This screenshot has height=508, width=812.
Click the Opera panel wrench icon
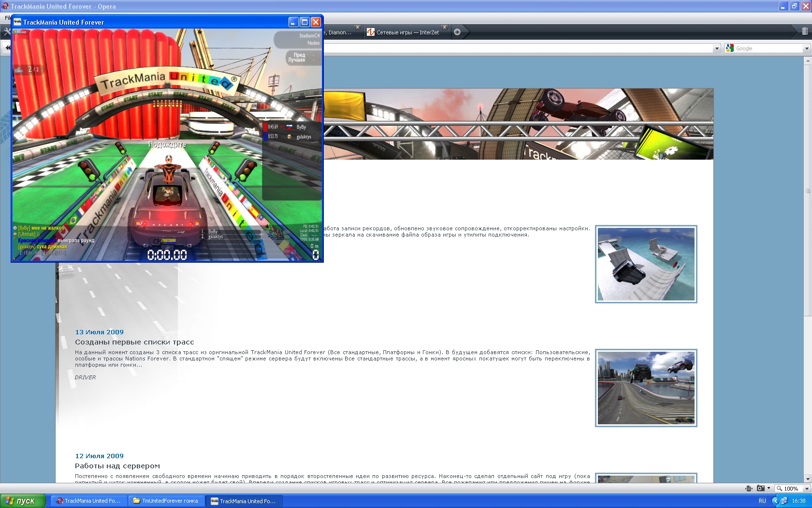click(6, 31)
